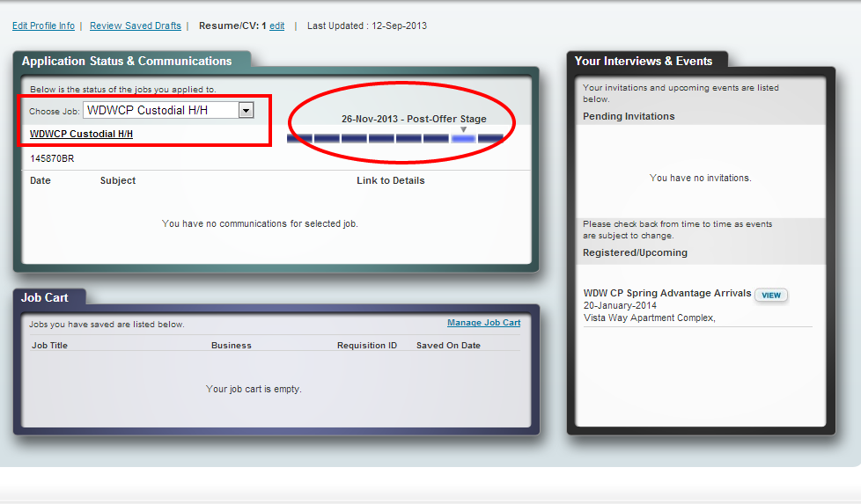The height and width of the screenshot is (504, 861).
Task: Click the Pending Invitations heading
Action: [629, 116]
